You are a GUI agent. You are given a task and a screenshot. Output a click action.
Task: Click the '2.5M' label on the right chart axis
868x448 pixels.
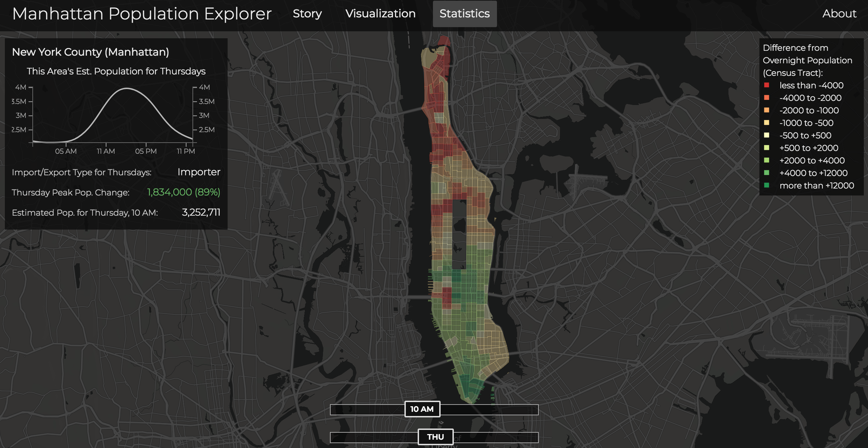click(x=207, y=130)
